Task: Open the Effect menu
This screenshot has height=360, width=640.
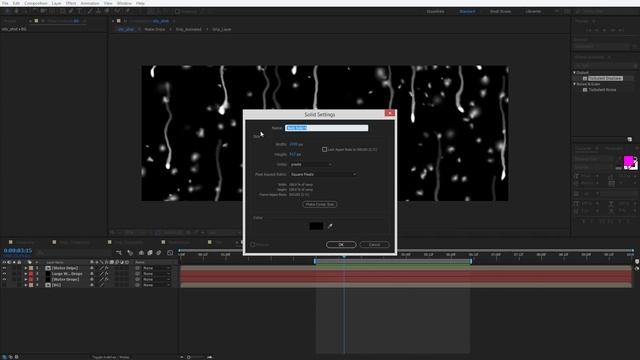Action: (x=71, y=3)
